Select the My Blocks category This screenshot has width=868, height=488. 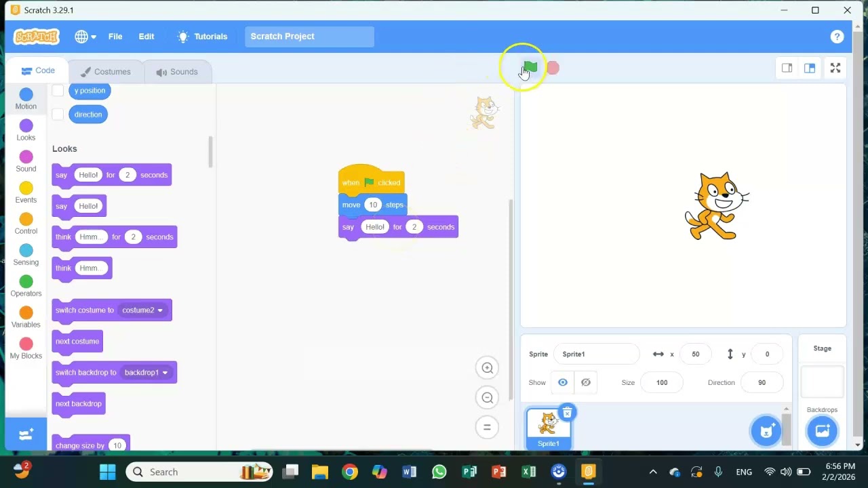pyautogui.click(x=26, y=348)
